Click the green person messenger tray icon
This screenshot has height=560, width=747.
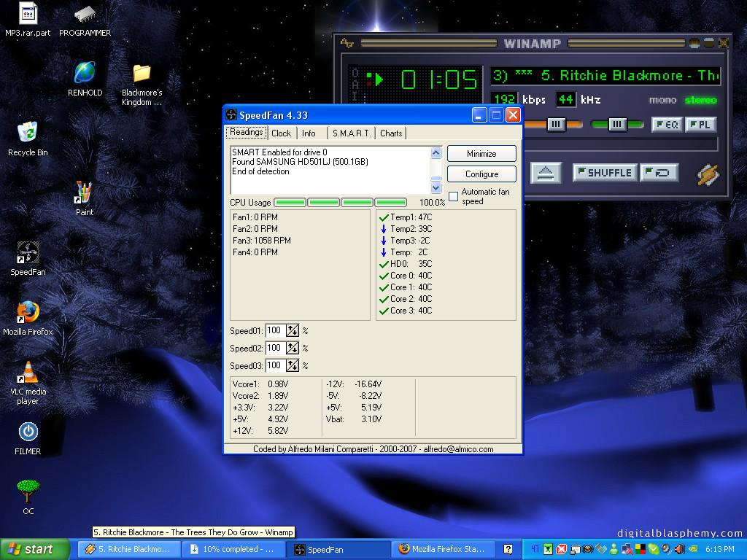tap(614, 549)
